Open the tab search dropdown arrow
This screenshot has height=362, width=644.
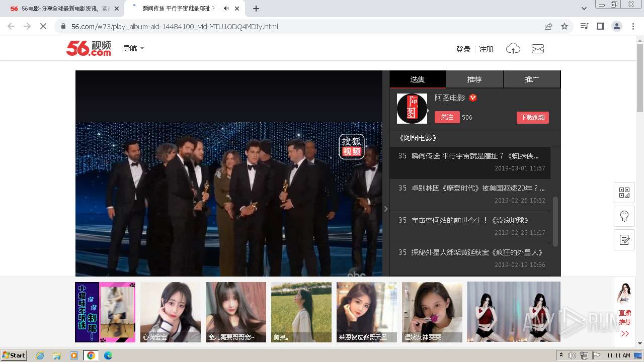pos(584,9)
